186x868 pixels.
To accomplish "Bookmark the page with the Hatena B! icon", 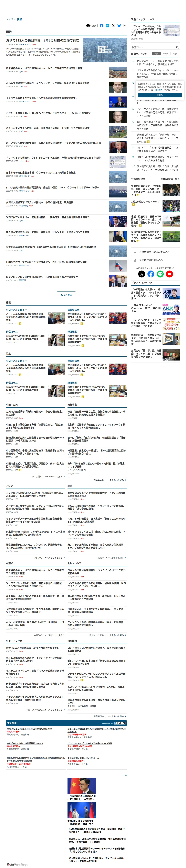I will (x=107, y=26).
